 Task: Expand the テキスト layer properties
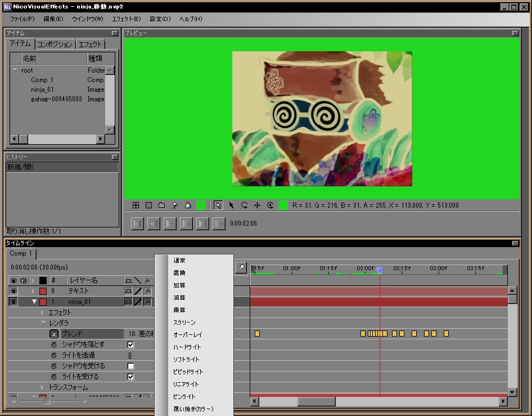point(33,291)
